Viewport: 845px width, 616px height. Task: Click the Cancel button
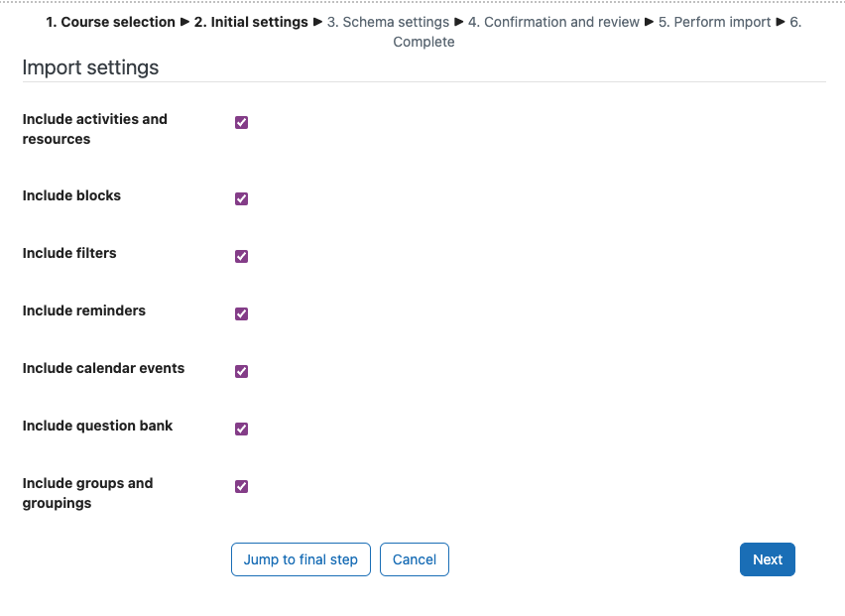[415, 559]
